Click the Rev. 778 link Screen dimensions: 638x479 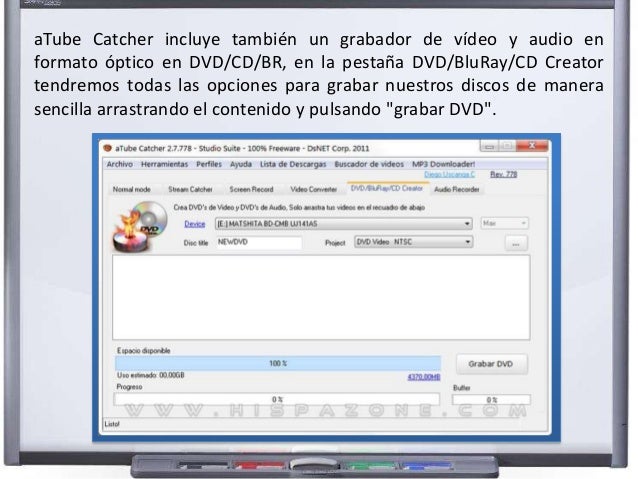(x=503, y=175)
